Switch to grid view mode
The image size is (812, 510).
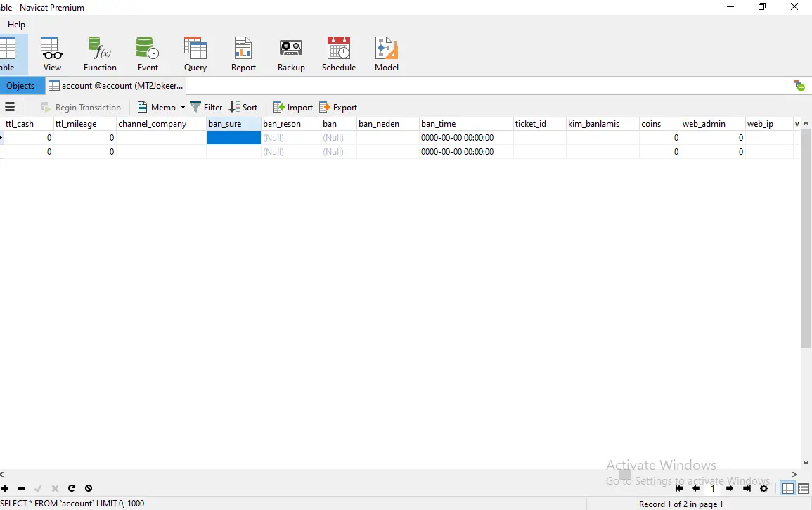click(x=788, y=489)
